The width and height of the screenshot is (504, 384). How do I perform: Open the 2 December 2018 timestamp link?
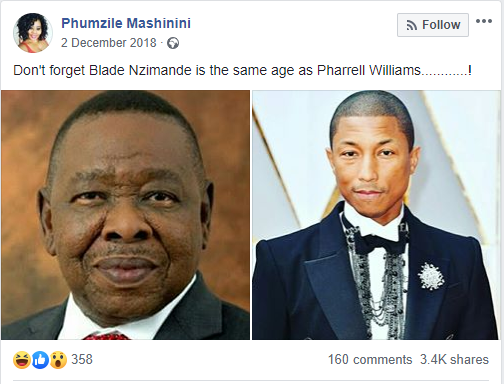109,43
